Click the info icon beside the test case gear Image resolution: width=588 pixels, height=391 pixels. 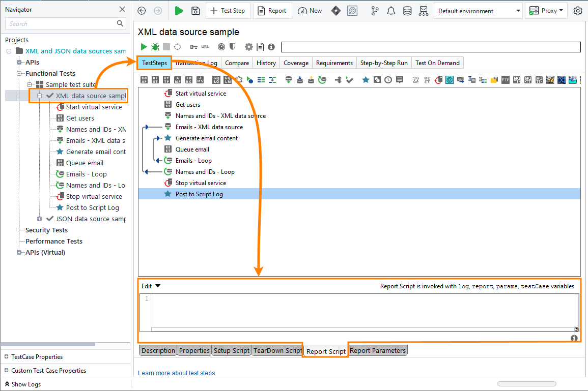point(271,47)
